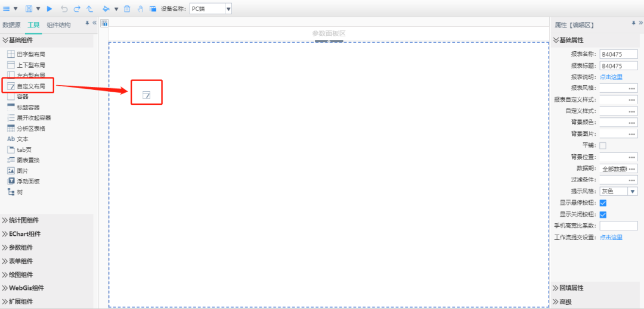This screenshot has height=309, width=644.
Task: Click the trash delete icon
Action: pyautogui.click(x=126, y=8)
